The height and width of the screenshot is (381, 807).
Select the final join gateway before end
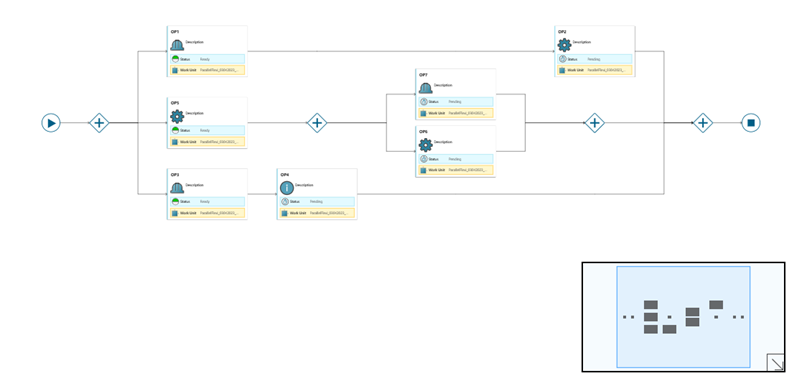703,123
